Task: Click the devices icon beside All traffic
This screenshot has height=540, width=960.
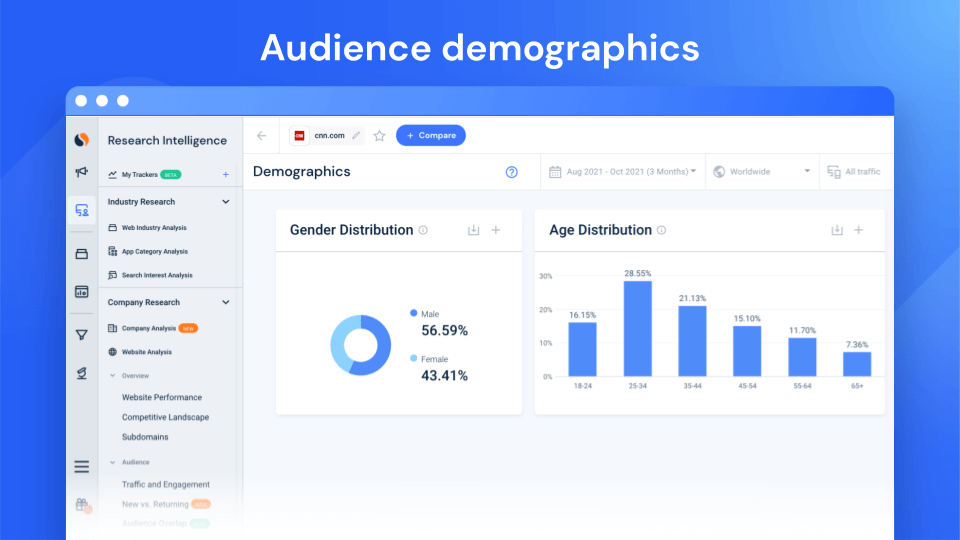Action: coord(834,172)
